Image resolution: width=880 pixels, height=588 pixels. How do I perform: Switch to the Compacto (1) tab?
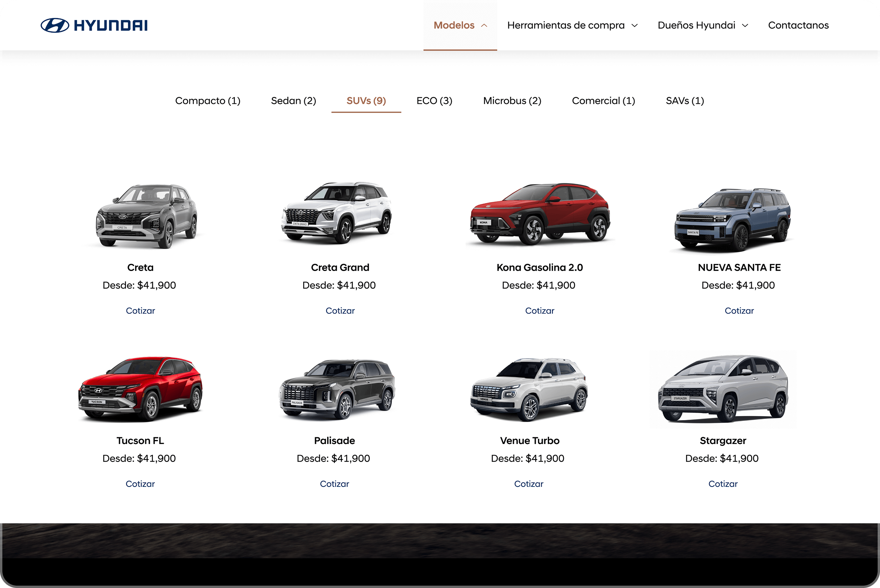click(x=207, y=101)
